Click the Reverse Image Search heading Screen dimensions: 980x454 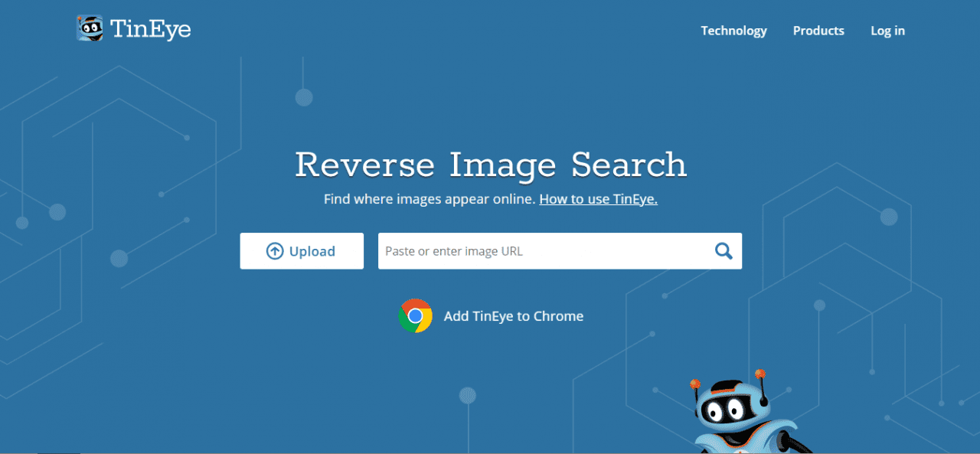coord(490,164)
